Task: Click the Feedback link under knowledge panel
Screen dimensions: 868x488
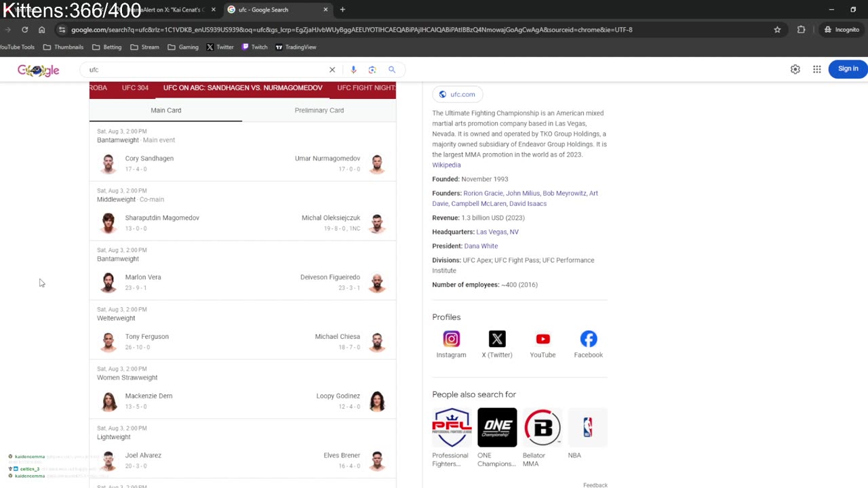Action: pos(595,485)
